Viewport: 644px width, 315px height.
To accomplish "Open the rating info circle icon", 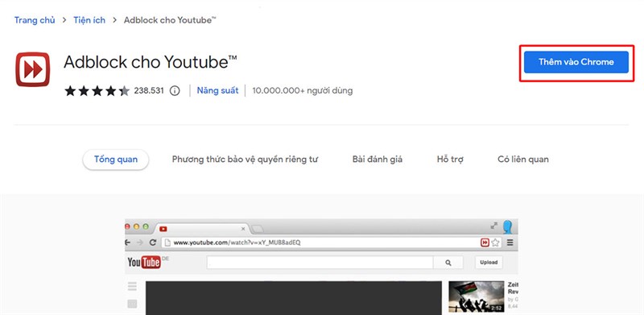I will click(x=175, y=90).
